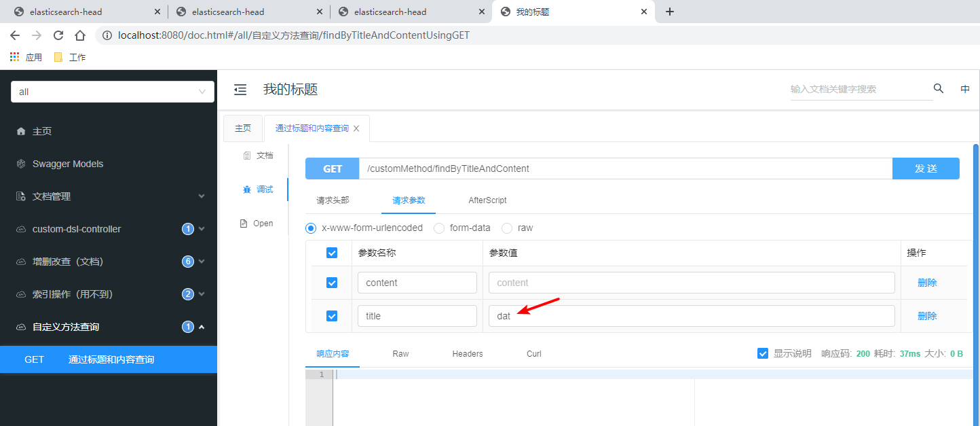Click the browser forward arrow
The image size is (980, 426).
[37, 35]
